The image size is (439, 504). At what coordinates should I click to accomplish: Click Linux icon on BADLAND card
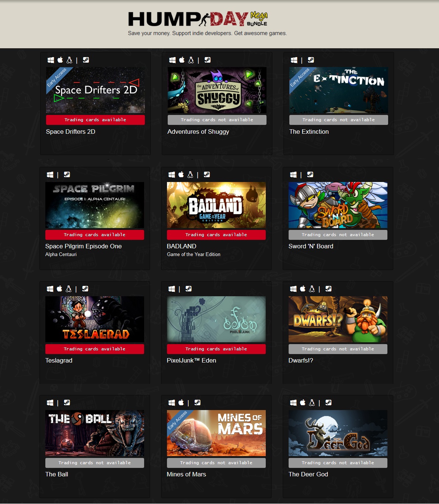190,175
